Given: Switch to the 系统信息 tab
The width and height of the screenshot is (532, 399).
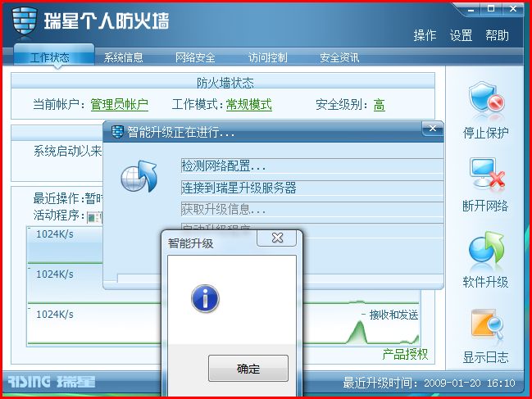Looking at the screenshot, I should tap(123, 57).
